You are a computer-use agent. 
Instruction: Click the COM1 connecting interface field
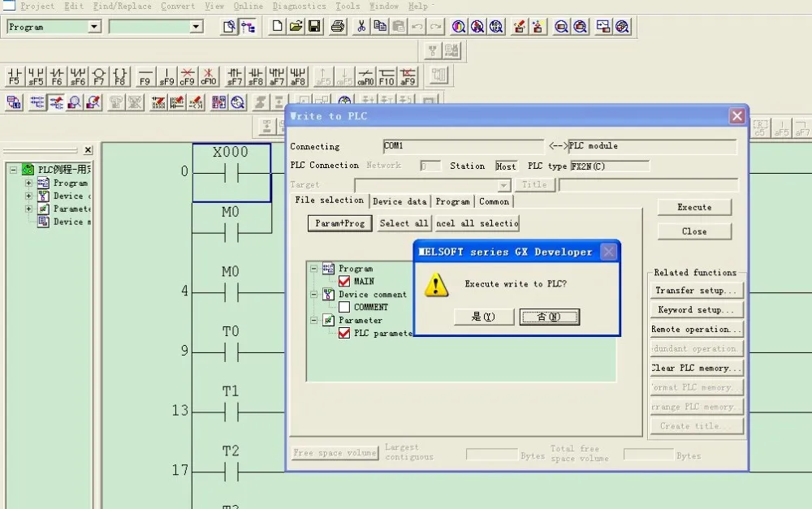pos(463,146)
